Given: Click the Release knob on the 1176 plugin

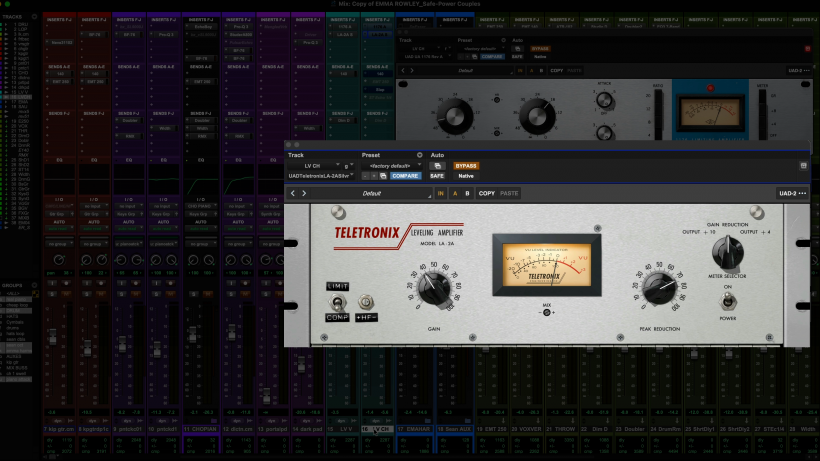Looking at the screenshot, I should (x=605, y=132).
